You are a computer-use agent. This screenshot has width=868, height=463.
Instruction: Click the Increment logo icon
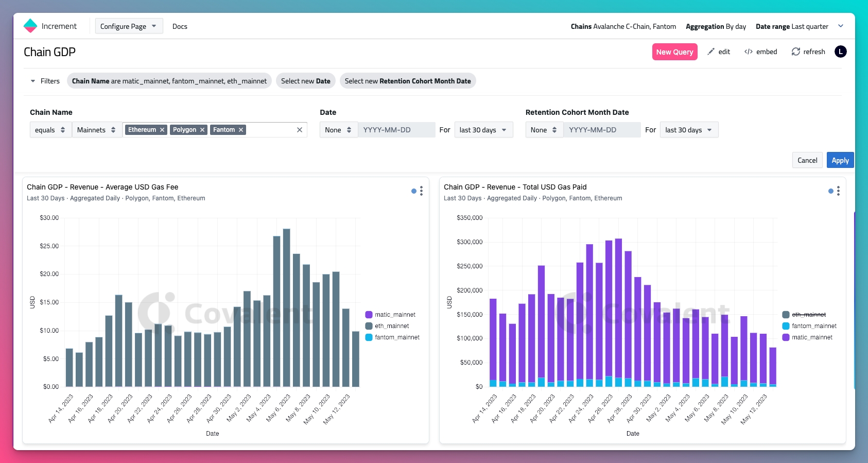click(30, 26)
